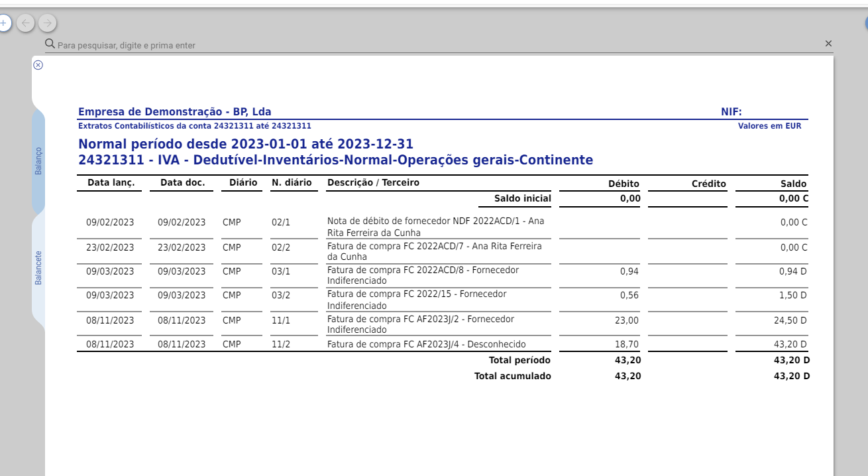Open entry 'Fatura de compra FC AF2023J/2'

click(421, 324)
